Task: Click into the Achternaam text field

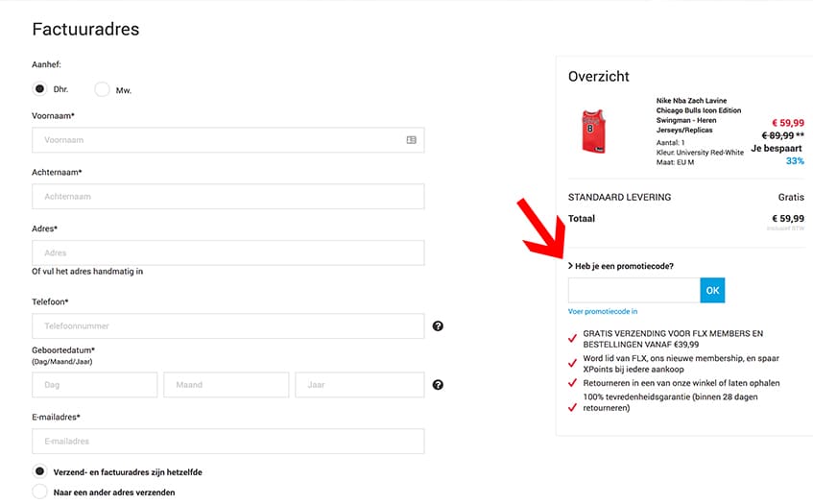Action: [x=227, y=197]
